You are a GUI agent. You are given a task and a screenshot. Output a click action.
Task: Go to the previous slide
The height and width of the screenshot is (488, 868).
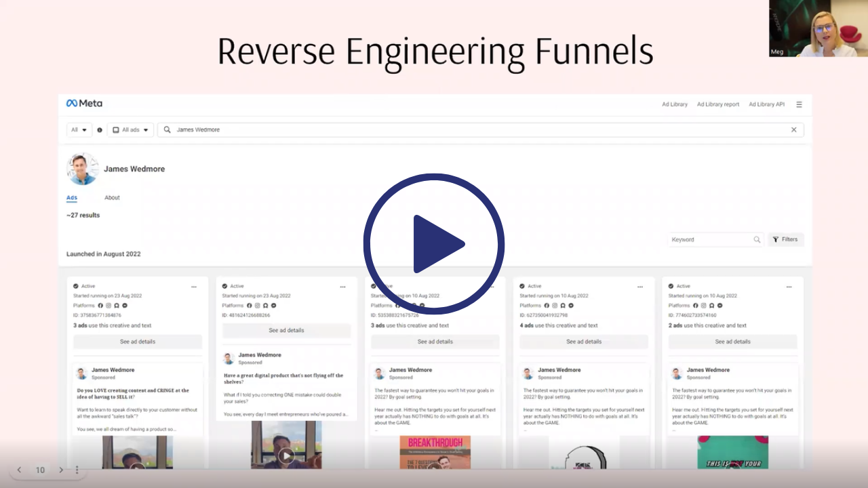pos(19,470)
